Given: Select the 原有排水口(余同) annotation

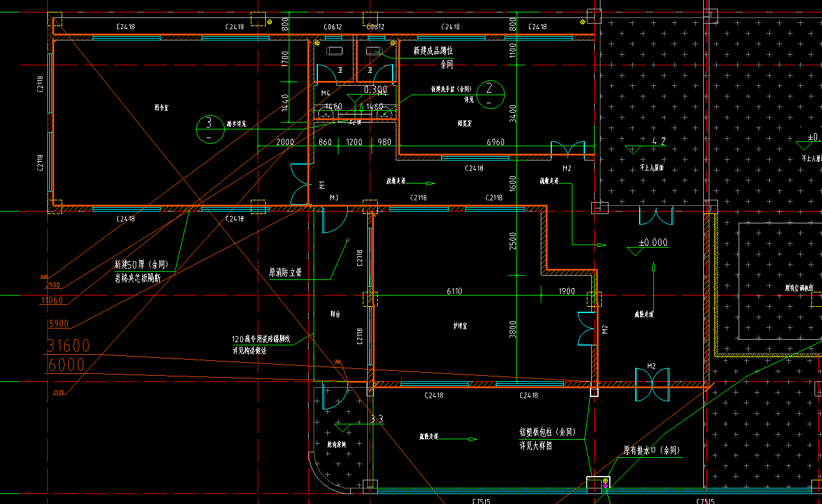Looking at the screenshot, I should [653, 450].
